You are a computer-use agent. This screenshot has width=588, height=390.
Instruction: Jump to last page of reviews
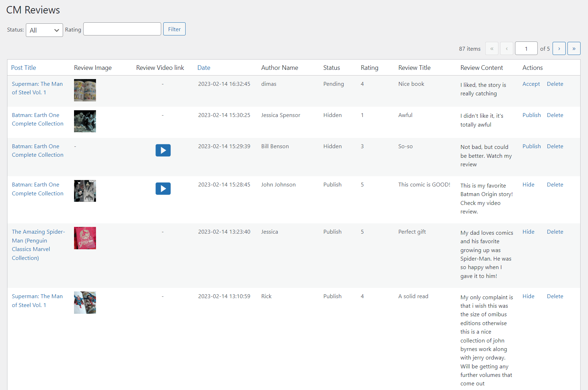574,49
